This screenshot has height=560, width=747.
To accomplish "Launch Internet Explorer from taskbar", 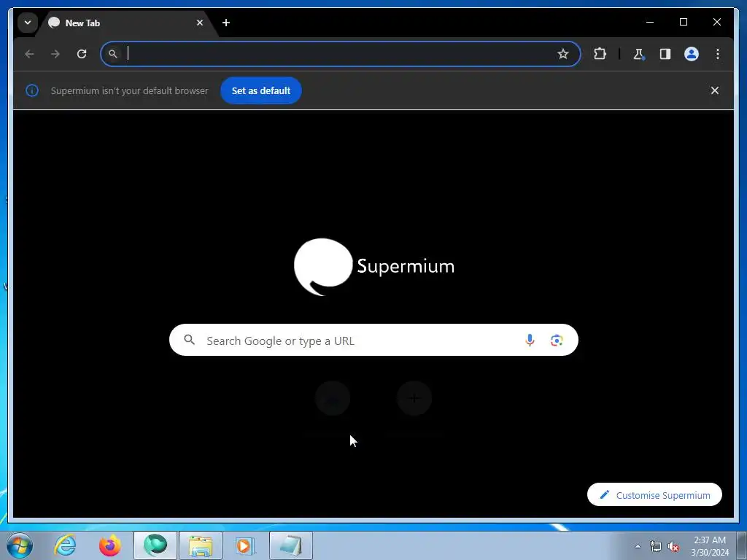I will (x=65, y=545).
